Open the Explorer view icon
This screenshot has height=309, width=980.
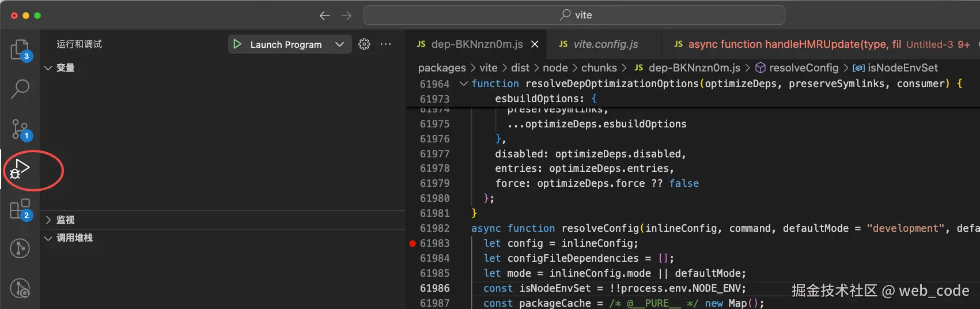coord(20,50)
